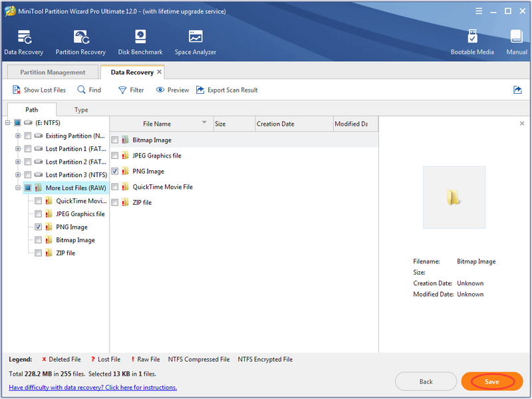Click Show Lost Files icon
Viewport: 532px width, 399px height.
tap(17, 90)
